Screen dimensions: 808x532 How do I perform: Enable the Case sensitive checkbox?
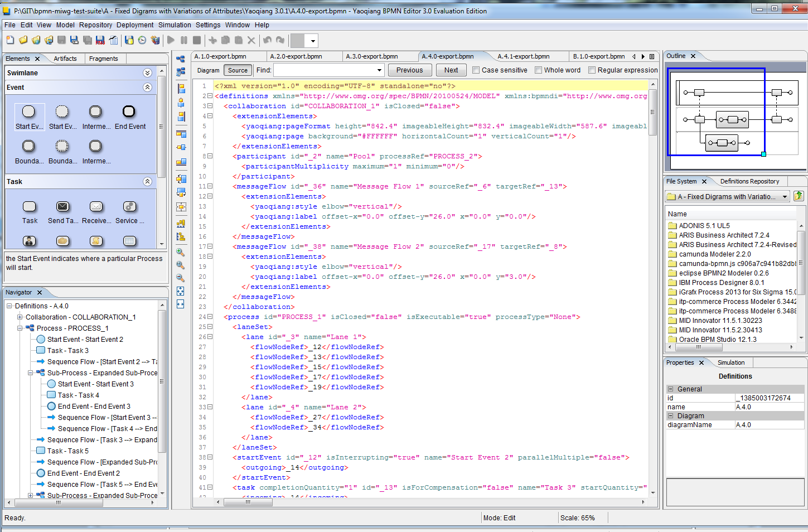coord(476,70)
